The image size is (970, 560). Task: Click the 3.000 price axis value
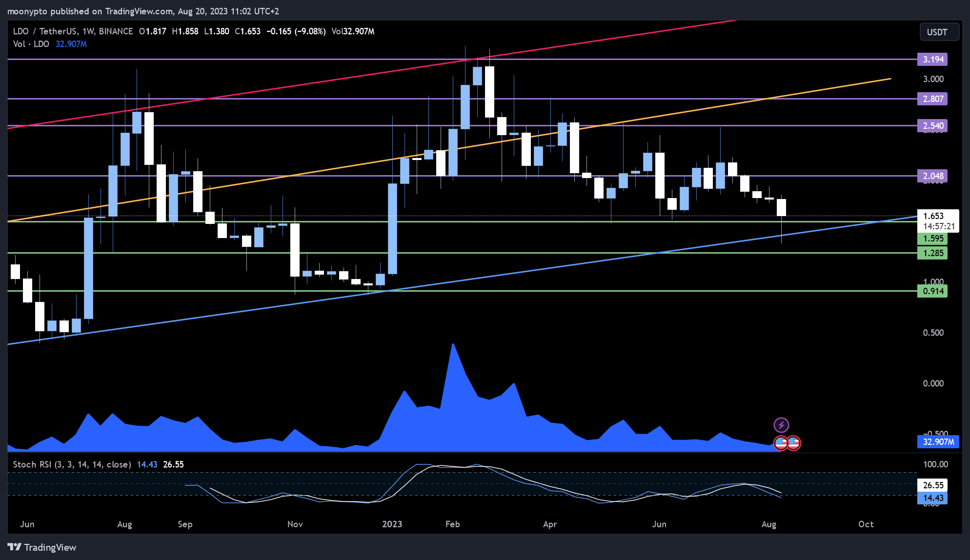pos(933,79)
